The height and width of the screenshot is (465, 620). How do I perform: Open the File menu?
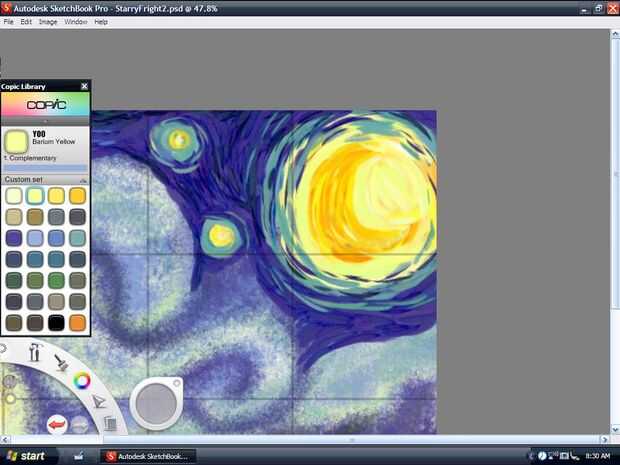(8, 22)
